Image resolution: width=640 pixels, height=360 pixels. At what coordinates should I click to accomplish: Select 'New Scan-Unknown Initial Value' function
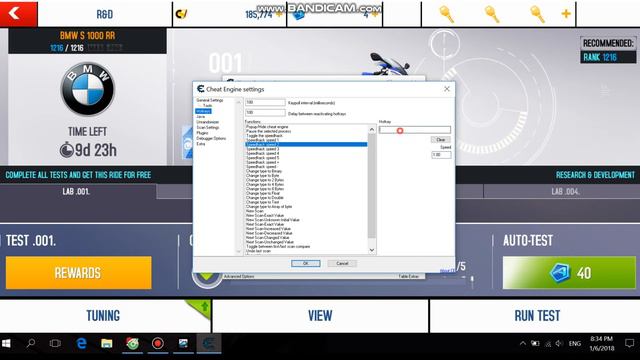coord(272,220)
